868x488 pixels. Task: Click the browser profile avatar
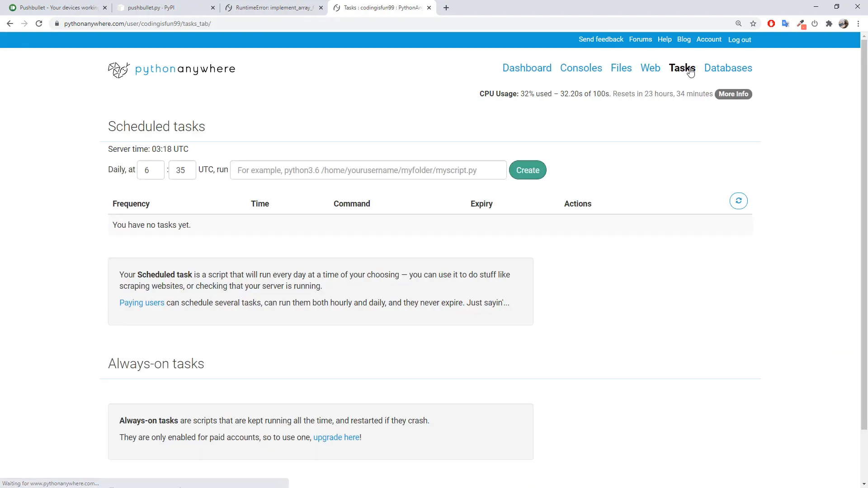pos(844,23)
